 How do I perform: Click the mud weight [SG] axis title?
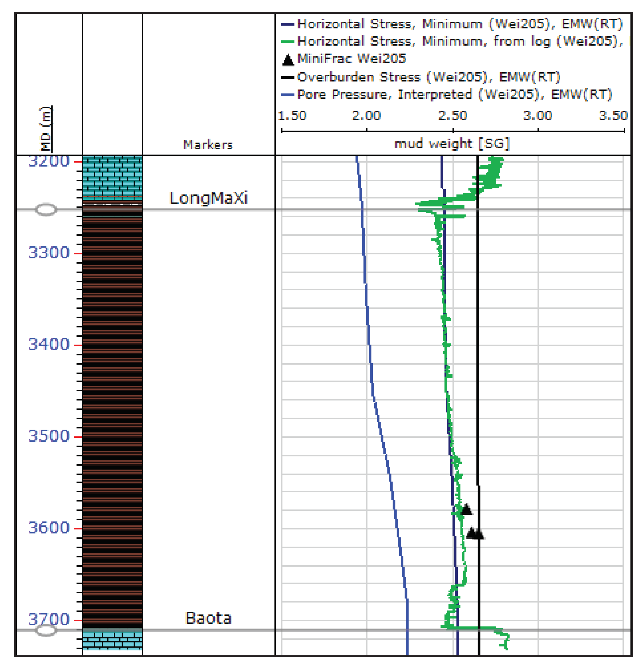click(452, 144)
